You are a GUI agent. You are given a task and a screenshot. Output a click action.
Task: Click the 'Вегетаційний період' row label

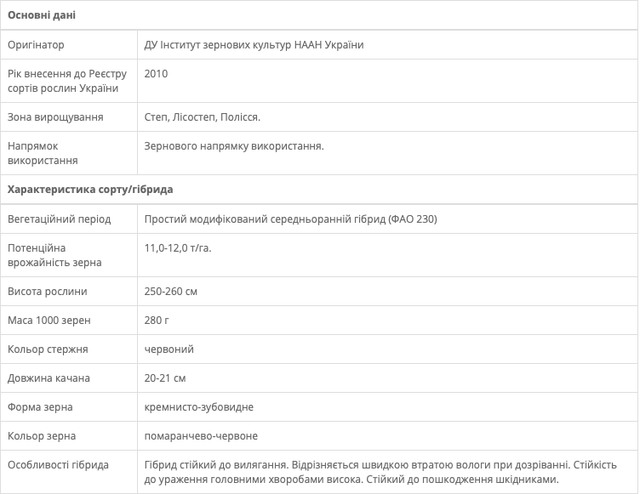coord(59,219)
